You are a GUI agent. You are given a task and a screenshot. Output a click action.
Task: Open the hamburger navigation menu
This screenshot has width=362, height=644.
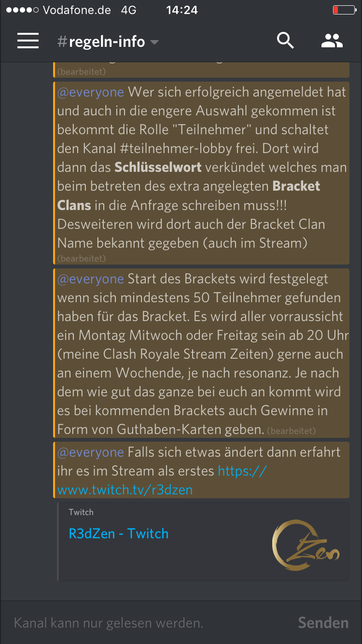(x=28, y=41)
